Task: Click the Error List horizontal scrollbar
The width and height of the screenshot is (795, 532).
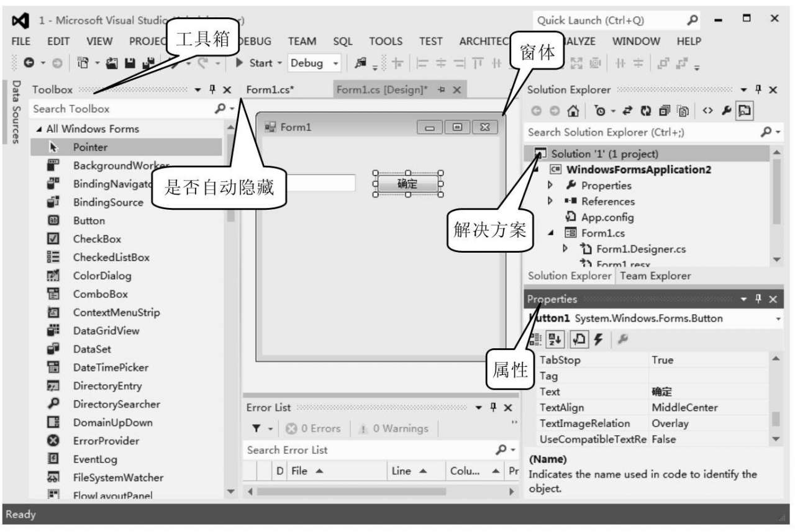Action: coord(382,491)
